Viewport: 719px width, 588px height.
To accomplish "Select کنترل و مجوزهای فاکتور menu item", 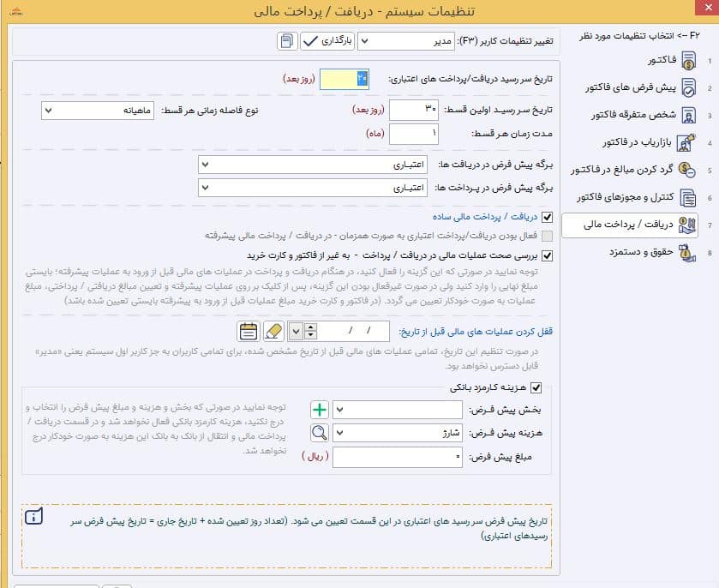I will tap(626, 198).
